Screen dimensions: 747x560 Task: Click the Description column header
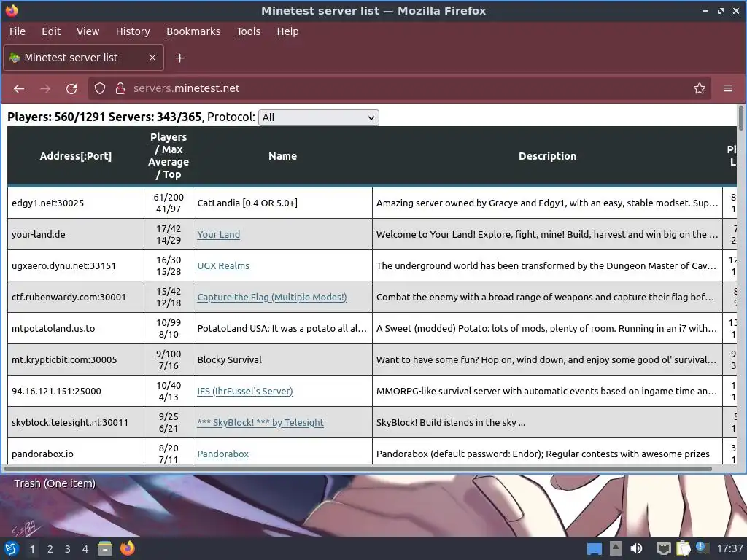pyautogui.click(x=547, y=156)
